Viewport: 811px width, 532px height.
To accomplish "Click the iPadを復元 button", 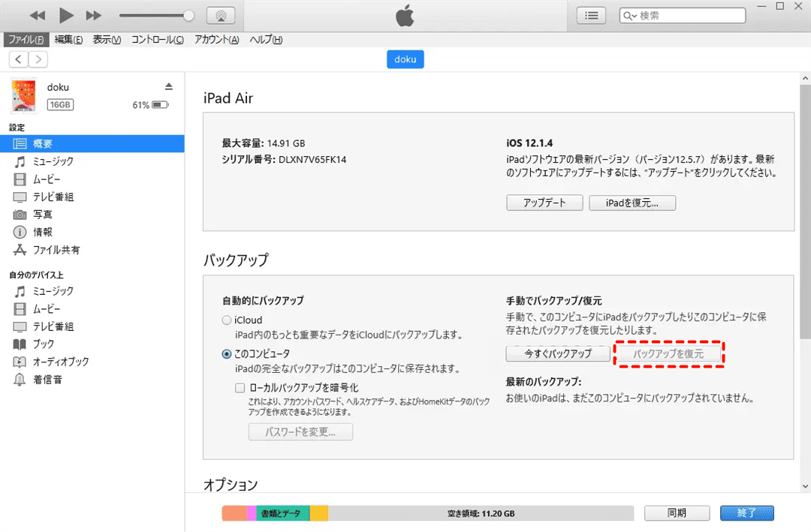I will [632, 203].
